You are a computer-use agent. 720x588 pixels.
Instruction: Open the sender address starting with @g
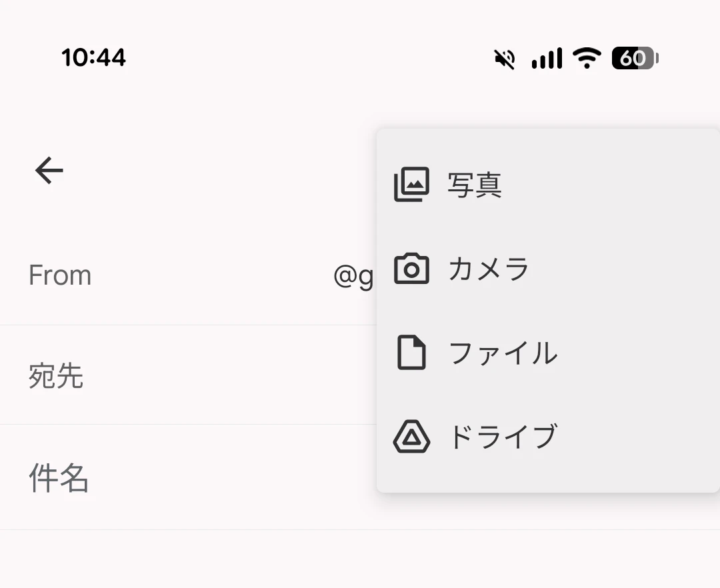(x=353, y=276)
